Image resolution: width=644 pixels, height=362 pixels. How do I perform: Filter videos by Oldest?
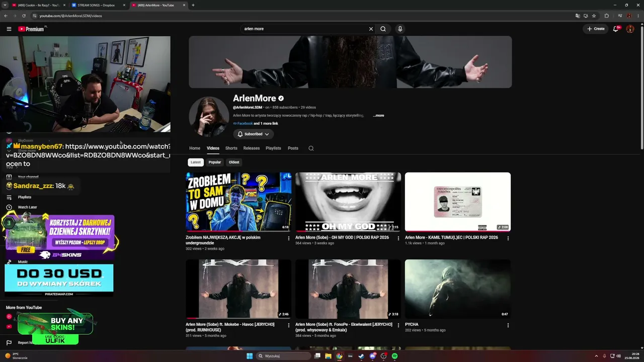pyautogui.click(x=234, y=162)
